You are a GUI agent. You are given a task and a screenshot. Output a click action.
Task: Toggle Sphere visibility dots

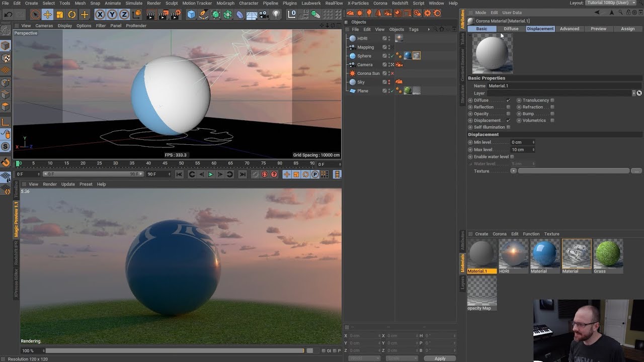(x=388, y=56)
